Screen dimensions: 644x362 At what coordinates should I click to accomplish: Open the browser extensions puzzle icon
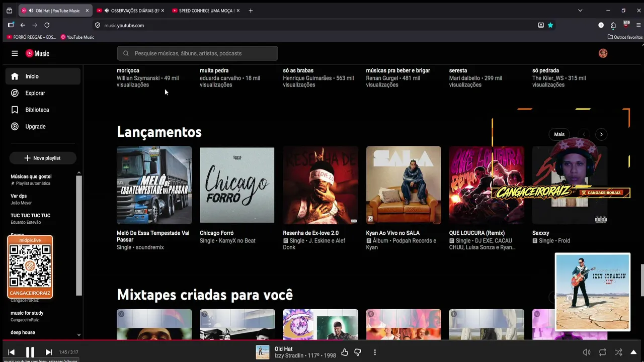[613, 25]
